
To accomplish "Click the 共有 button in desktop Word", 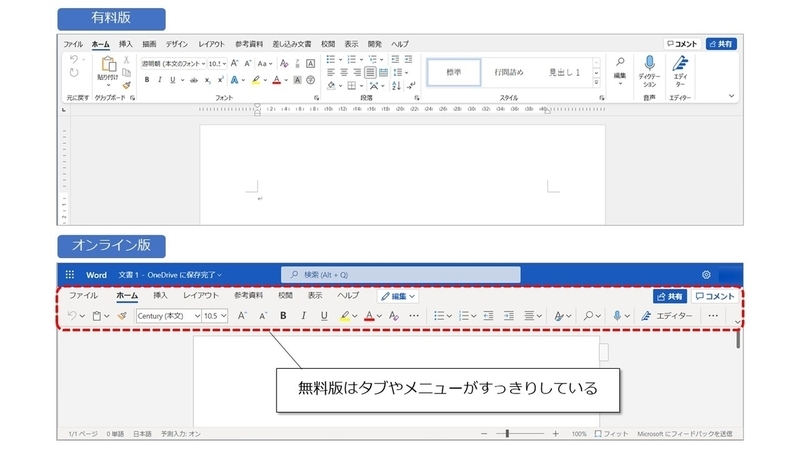I will [x=721, y=44].
